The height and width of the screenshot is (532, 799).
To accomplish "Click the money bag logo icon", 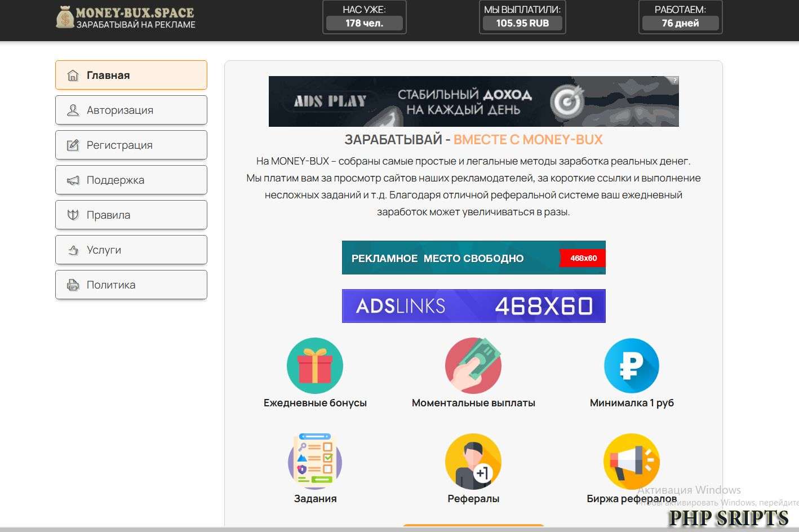I will (65, 17).
